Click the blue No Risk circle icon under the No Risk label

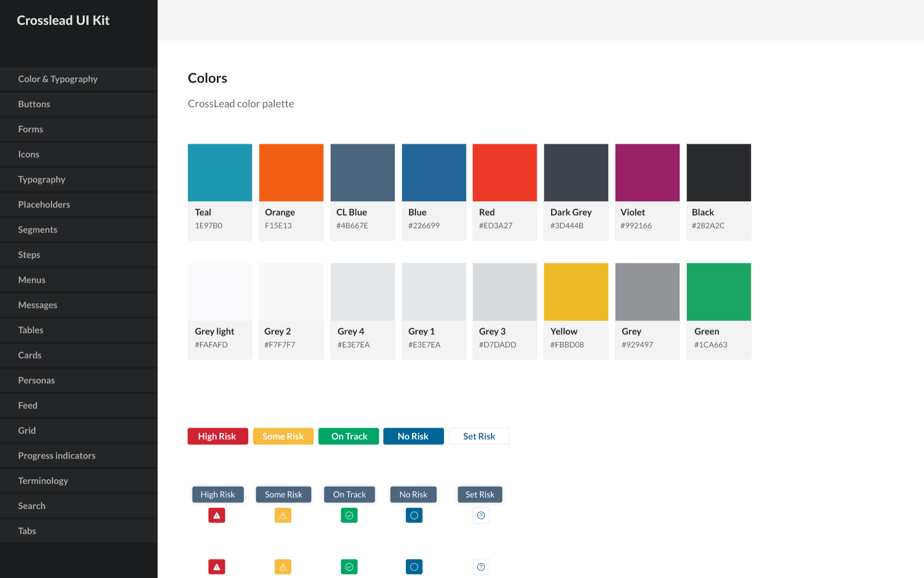(x=414, y=515)
